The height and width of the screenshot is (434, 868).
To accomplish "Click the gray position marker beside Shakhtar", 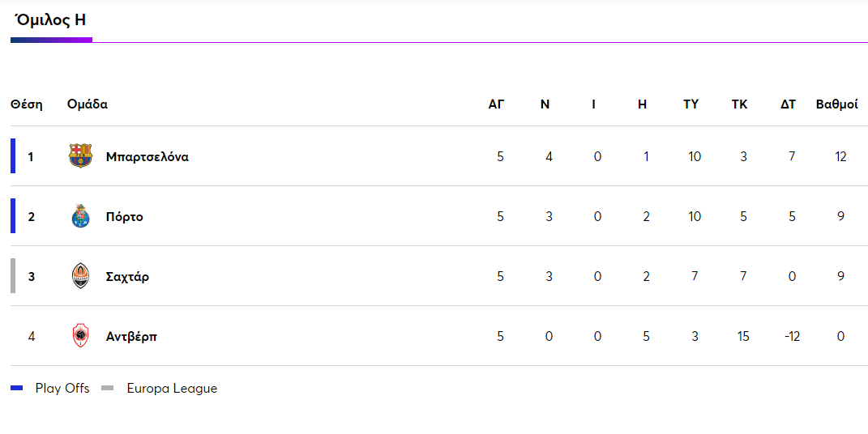I will click(x=13, y=276).
